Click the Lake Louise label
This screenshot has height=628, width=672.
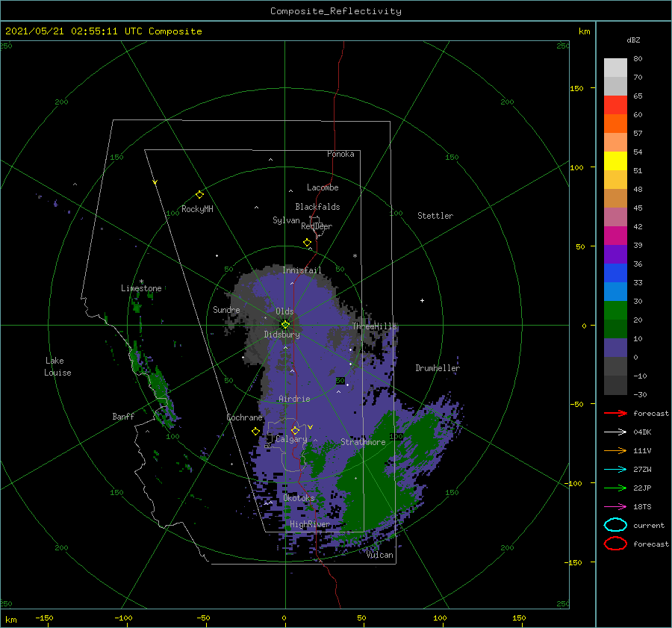point(57,367)
